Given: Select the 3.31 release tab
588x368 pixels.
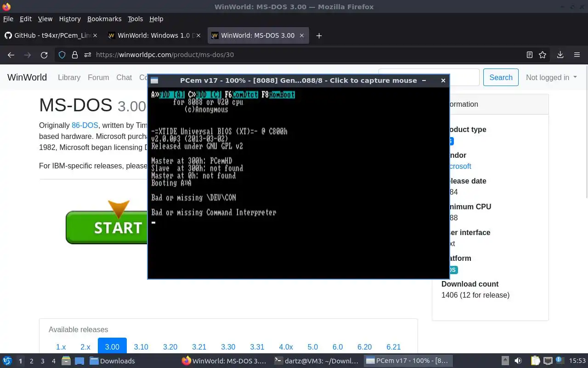Looking at the screenshot, I should pyautogui.click(x=257, y=347).
